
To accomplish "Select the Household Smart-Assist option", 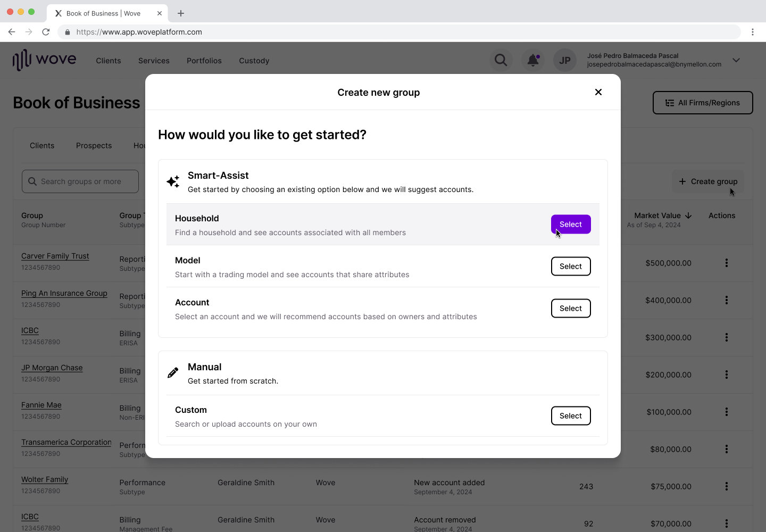I will (x=571, y=224).
